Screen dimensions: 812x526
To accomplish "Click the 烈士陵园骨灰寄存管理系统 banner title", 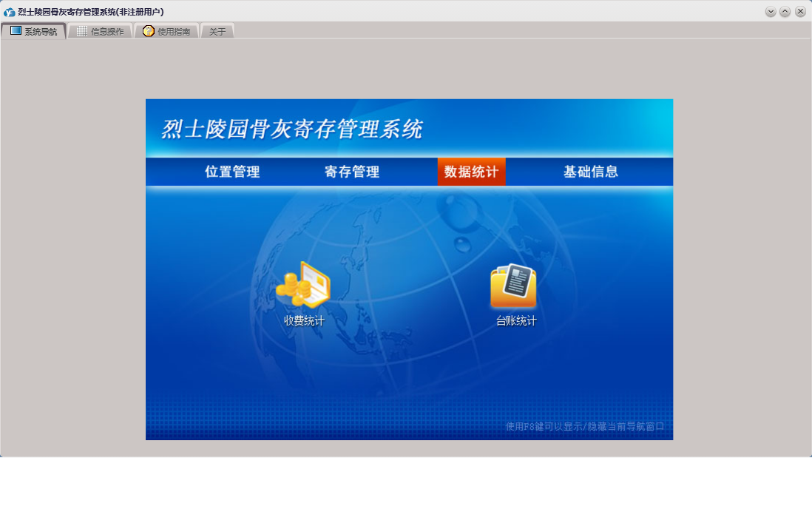I will pos(292,129).
